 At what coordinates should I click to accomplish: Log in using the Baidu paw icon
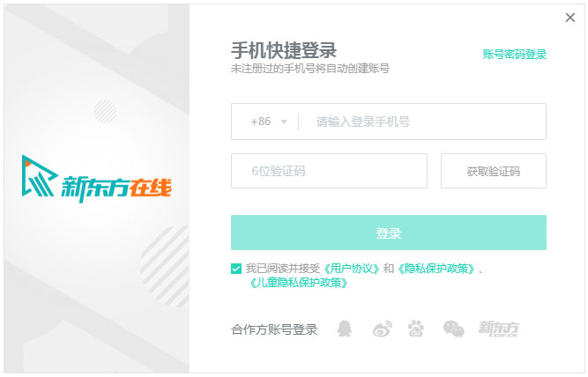pyautogui.click(x=416, y=329)
